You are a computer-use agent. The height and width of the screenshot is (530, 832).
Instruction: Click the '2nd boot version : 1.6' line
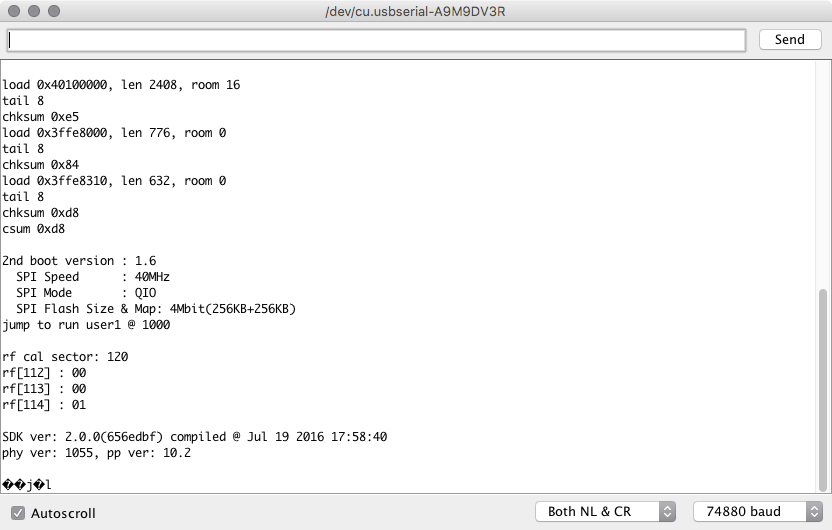[x=79, y=261]
